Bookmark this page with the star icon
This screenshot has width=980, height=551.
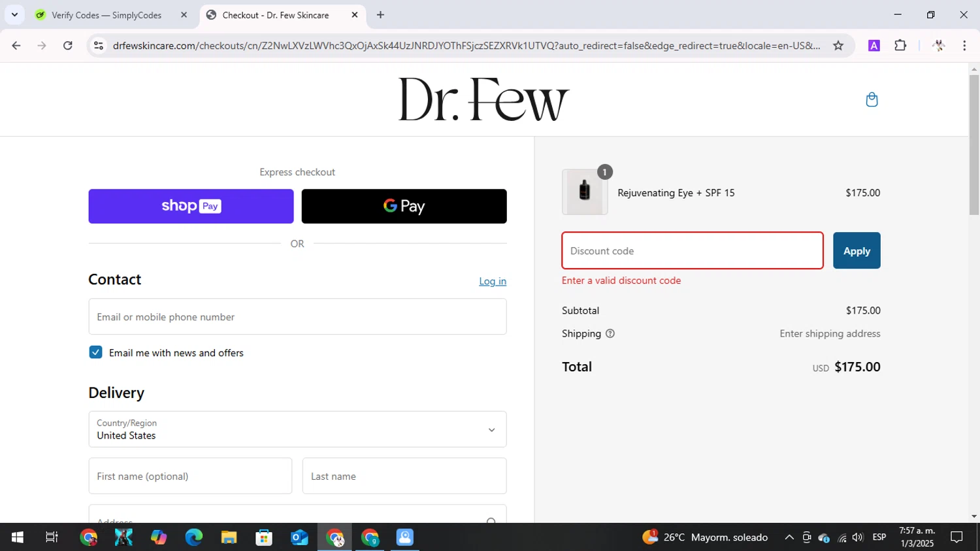coord(838,46)
